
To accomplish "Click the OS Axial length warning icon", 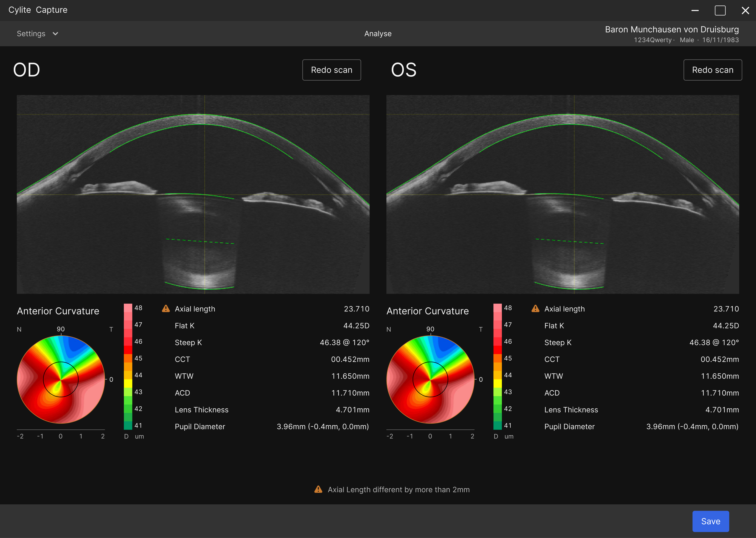I will pyautogui.click(x=535, y=309).
